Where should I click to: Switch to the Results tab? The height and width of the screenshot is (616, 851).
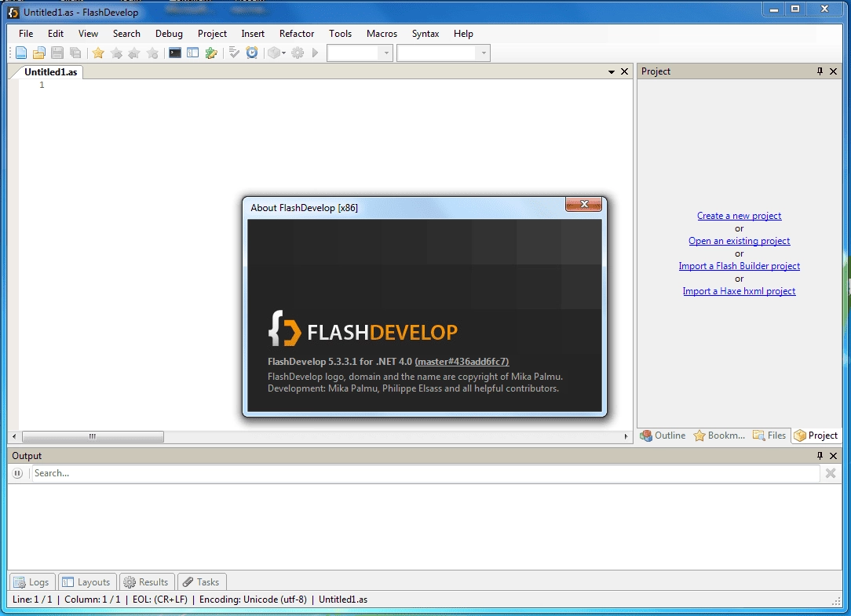pyautogui.click(x=147, y=581)
